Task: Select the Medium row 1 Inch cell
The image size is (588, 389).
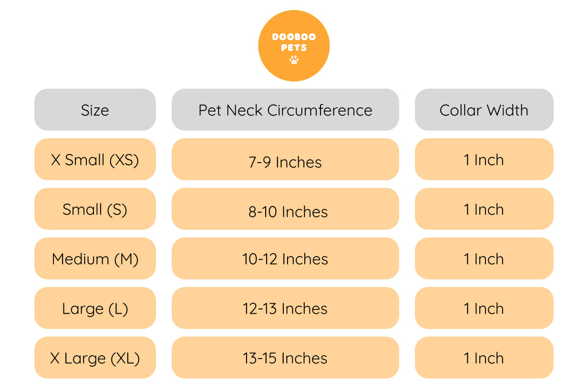Action: [x=484, y=259]
